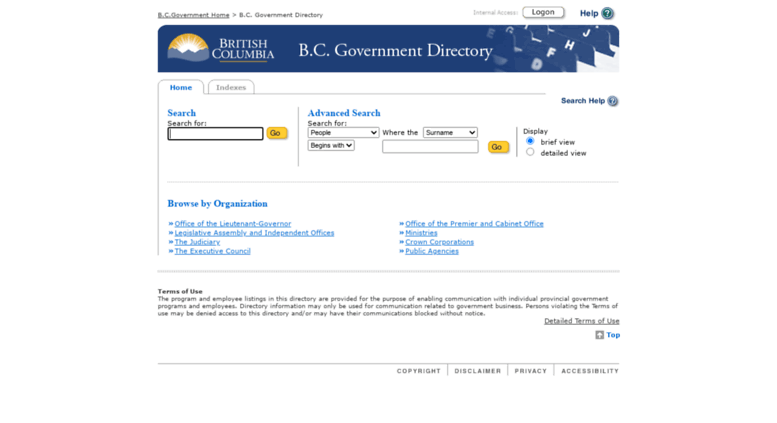The width and height of the screenshot is (777, 423).
Task: Select the detailed view radio button
Action: tap(530, 152)
